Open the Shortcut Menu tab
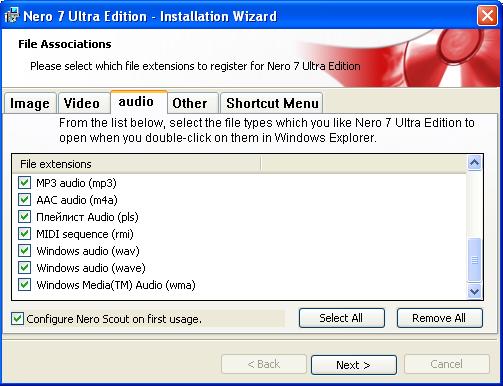This screenshot has height=386, width=503. 272,103
